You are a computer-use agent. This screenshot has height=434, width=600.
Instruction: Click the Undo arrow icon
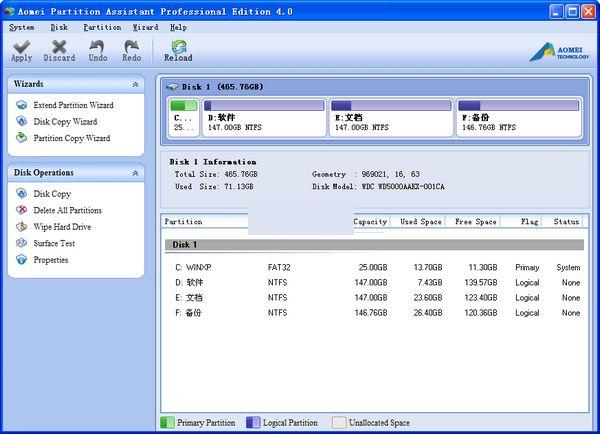(97, 47)
